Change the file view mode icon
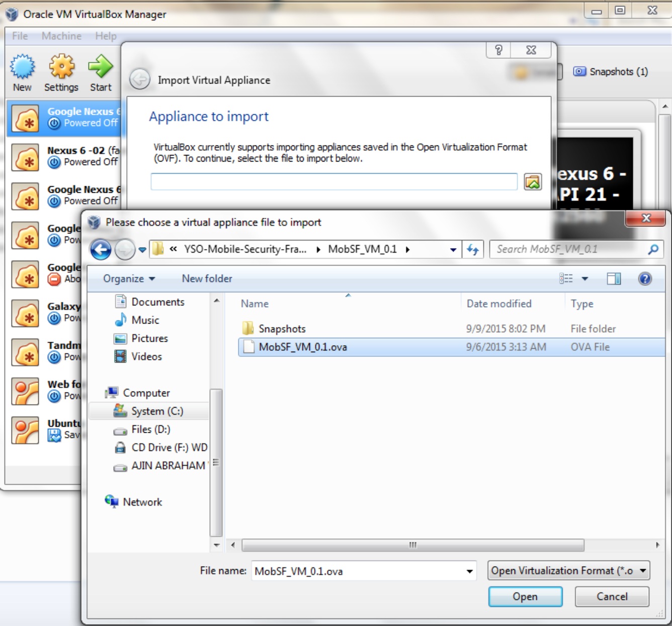 566,279
